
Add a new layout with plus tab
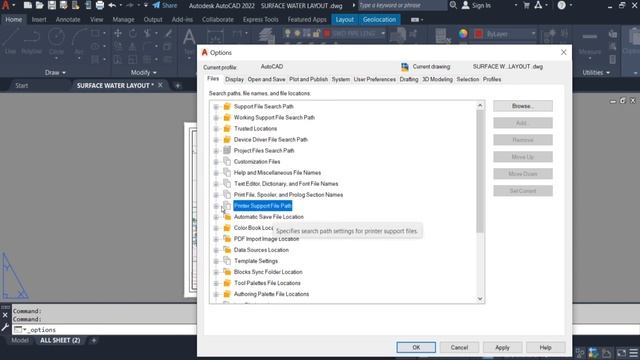click(x=93, y=340)
